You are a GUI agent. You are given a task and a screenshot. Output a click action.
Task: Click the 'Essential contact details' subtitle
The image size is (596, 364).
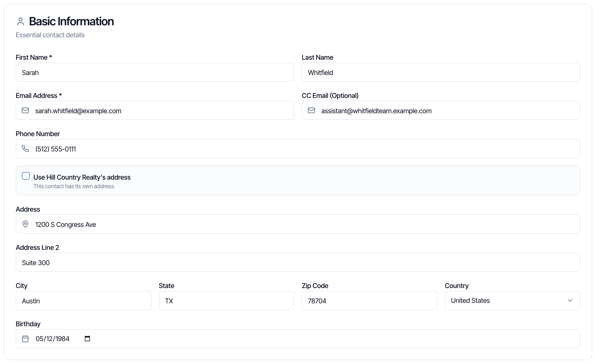coord(50,35)
